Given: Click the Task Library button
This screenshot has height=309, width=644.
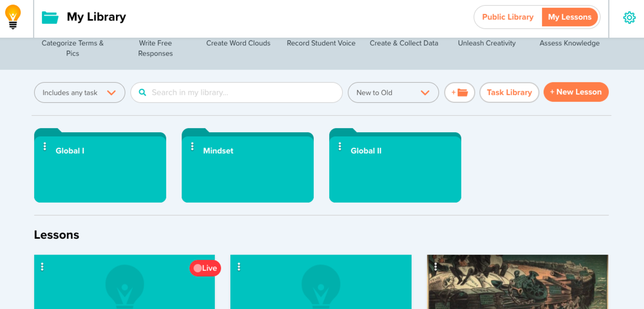Looking at the screenshot, I should (509, 93).
